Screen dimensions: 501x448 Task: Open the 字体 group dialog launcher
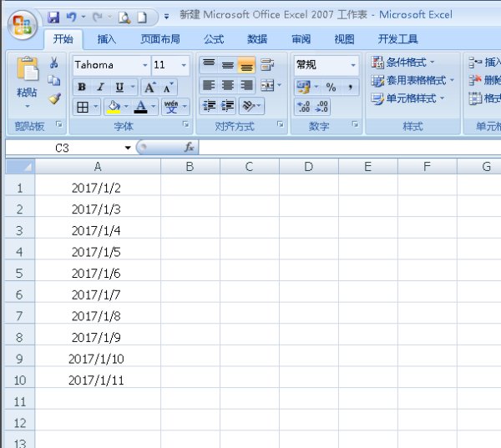tap(185, 124)
